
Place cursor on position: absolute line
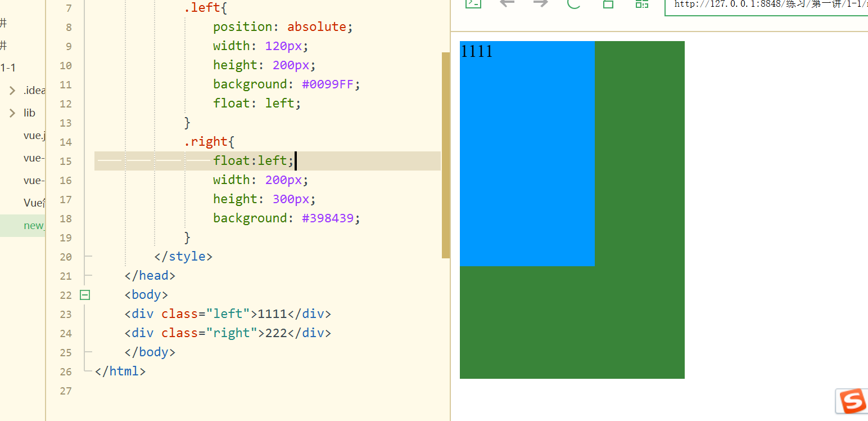pos(283,27)
